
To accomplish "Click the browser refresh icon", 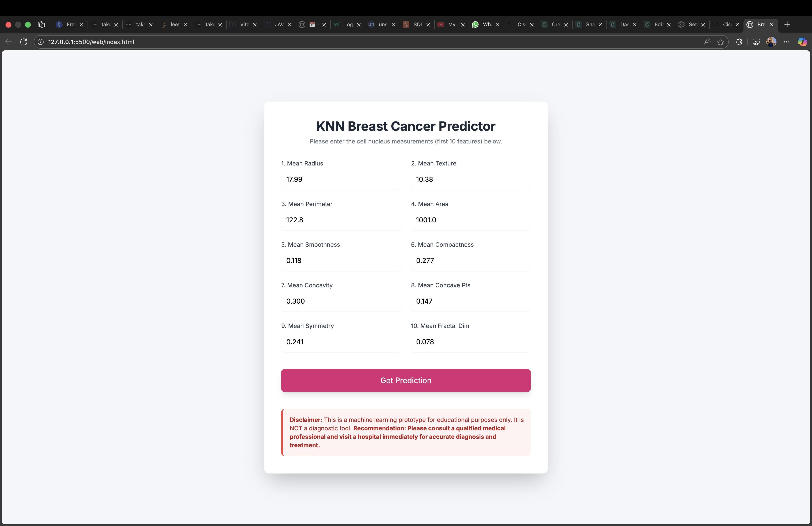I will [23, 42].
